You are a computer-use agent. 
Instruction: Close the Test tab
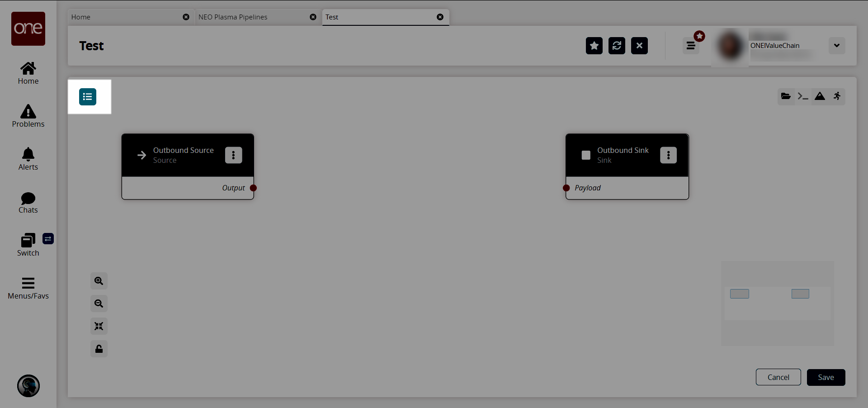pos(440,17)
